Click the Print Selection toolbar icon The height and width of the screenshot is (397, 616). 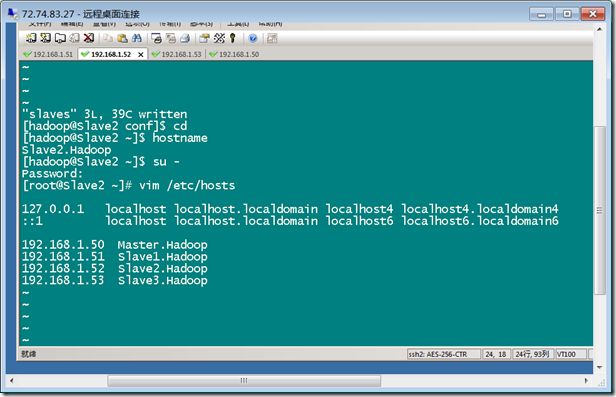171,38
